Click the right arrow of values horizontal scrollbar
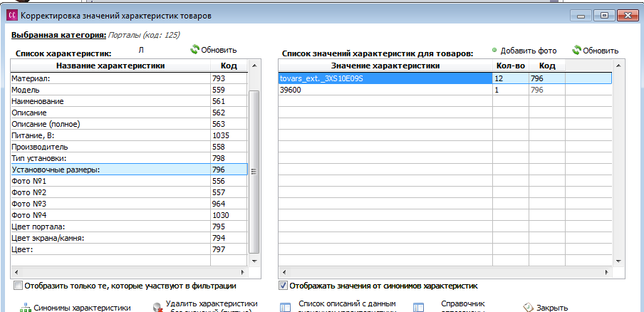The width and height of the screenshot is (644, 312). pos(608,272)
